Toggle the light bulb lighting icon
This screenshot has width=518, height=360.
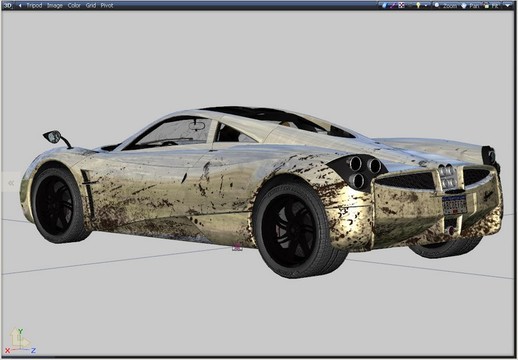coord(418,5)
